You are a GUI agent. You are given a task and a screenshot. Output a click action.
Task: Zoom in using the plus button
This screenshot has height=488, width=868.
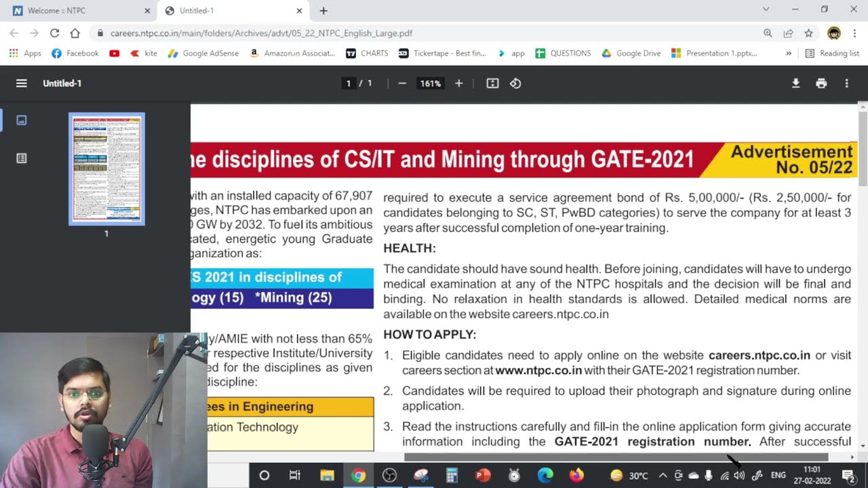[x=458, y=83]
